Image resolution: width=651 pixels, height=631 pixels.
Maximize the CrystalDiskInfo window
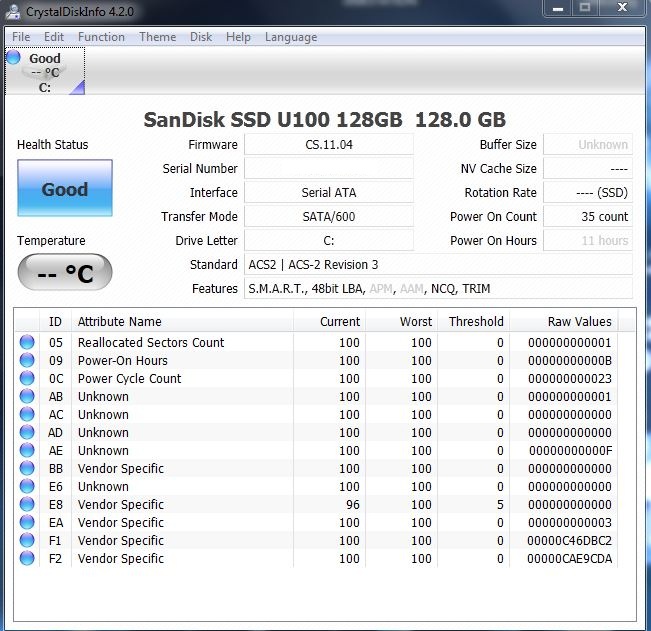(x=585, y=7)
